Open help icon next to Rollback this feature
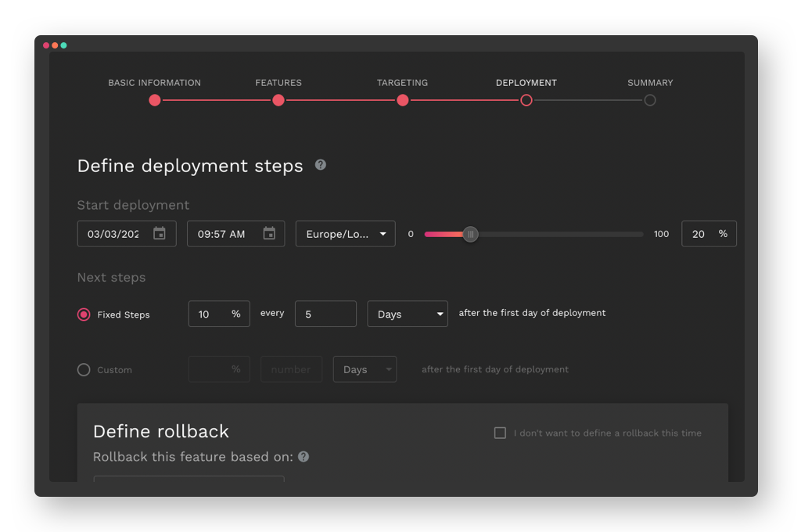The image size is (801, 532). click(x=304, y=456)
